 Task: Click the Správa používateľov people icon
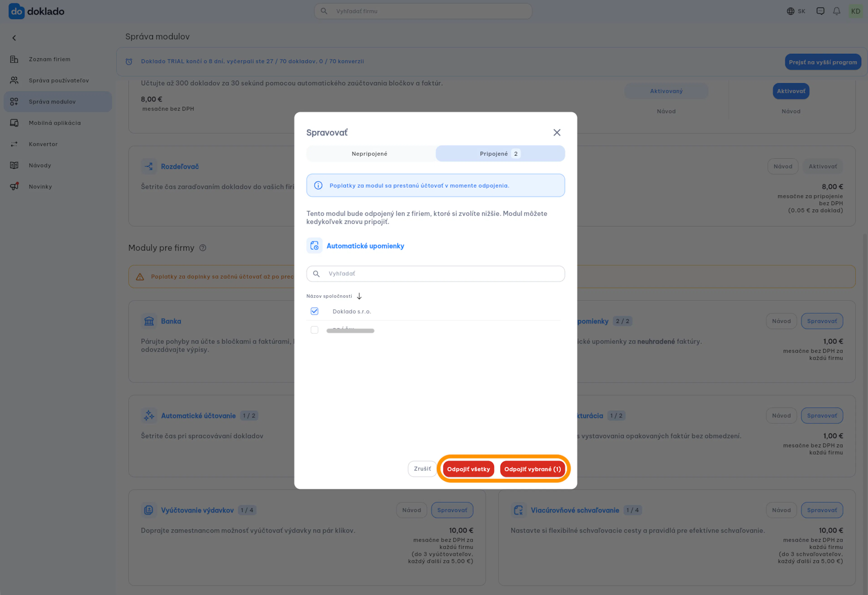14,80
